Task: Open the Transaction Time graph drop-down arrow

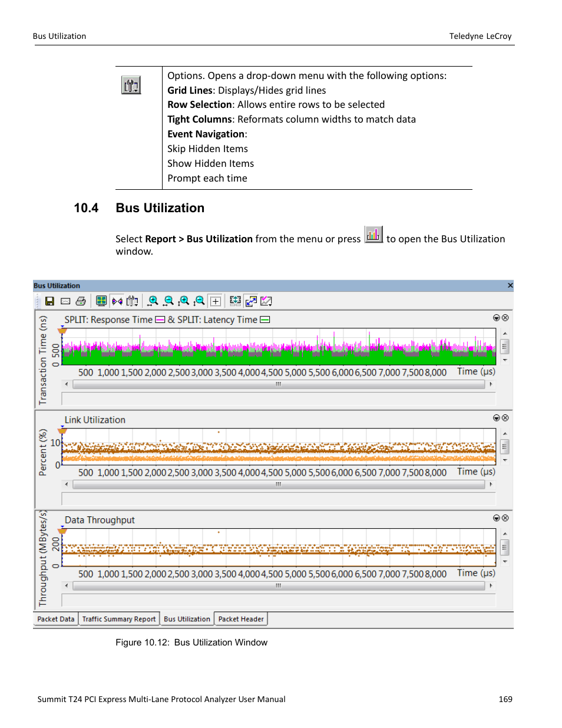Action: click(x=497, y=318)
